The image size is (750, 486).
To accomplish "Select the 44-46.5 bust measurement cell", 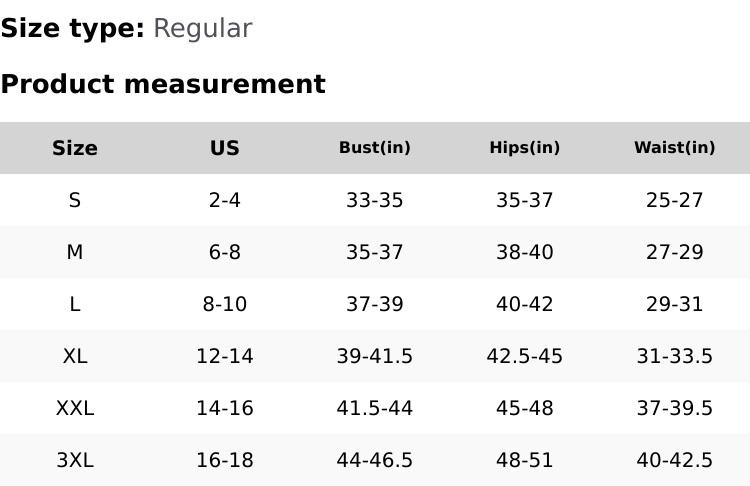I will coord(375,460).
